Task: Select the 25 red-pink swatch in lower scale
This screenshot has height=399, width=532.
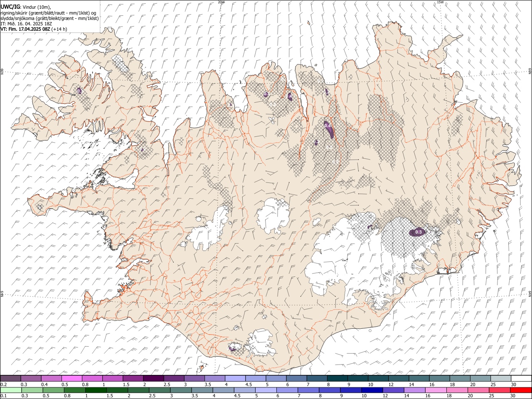Action: pyautogui.click(x=499, y=390)
